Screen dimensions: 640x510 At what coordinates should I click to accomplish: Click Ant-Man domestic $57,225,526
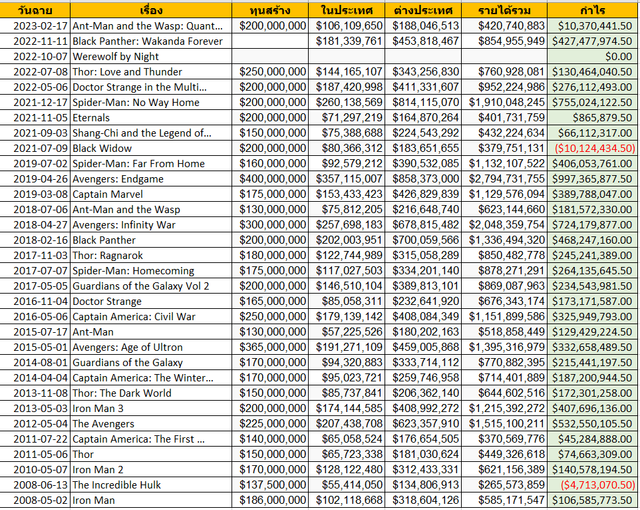click(347, 332)
